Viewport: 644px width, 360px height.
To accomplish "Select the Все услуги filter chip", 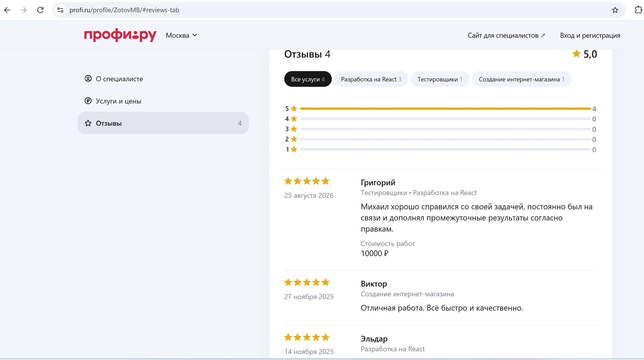I will (x=308, y=79).
